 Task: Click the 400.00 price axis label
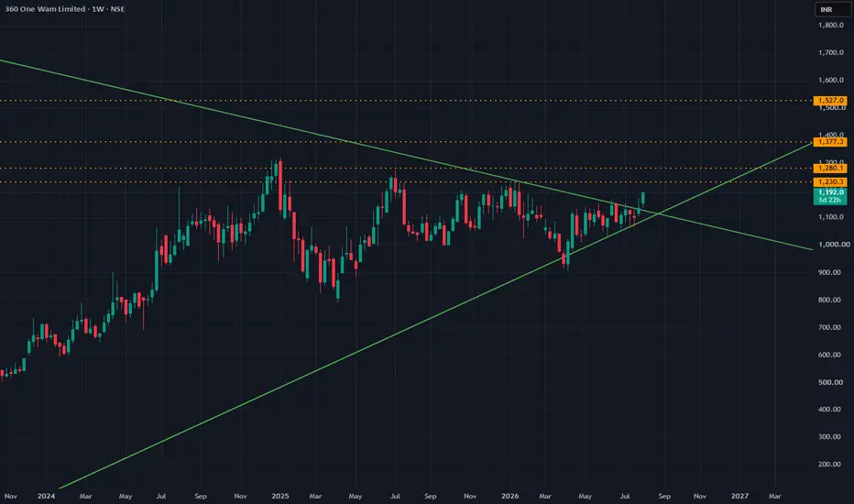point(829,410)
